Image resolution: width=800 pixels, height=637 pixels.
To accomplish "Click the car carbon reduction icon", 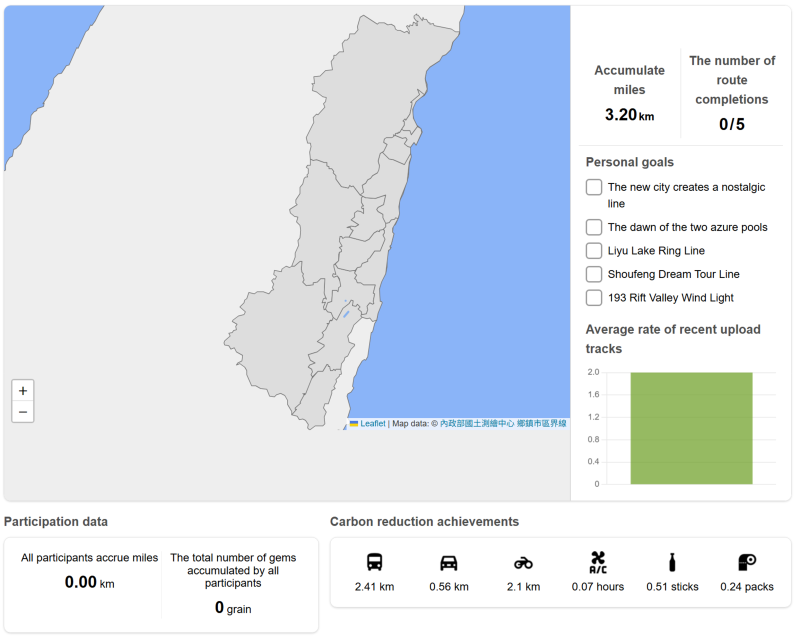I will tap(449, 562).
